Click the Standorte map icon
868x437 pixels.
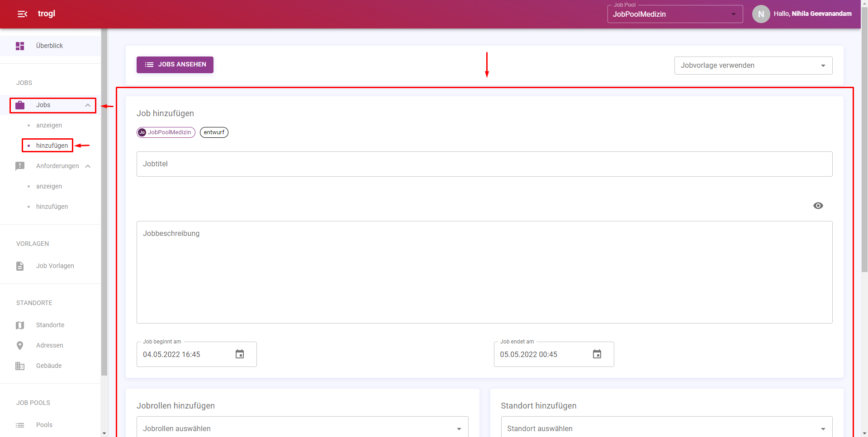tap(20, 325)
